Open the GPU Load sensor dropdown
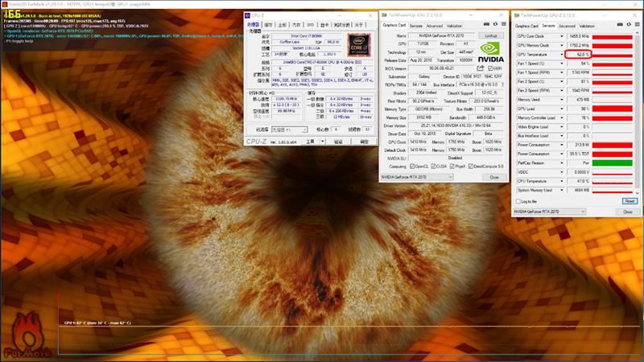Viewport: 644px width, 362px height. point(561,109)
